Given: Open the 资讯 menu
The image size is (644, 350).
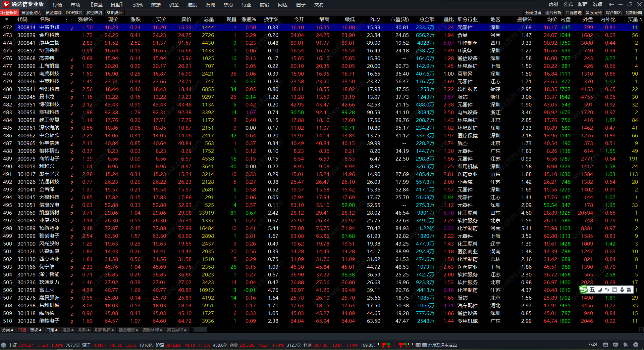Looking at the screenshot, I should (x=138, y=5).
